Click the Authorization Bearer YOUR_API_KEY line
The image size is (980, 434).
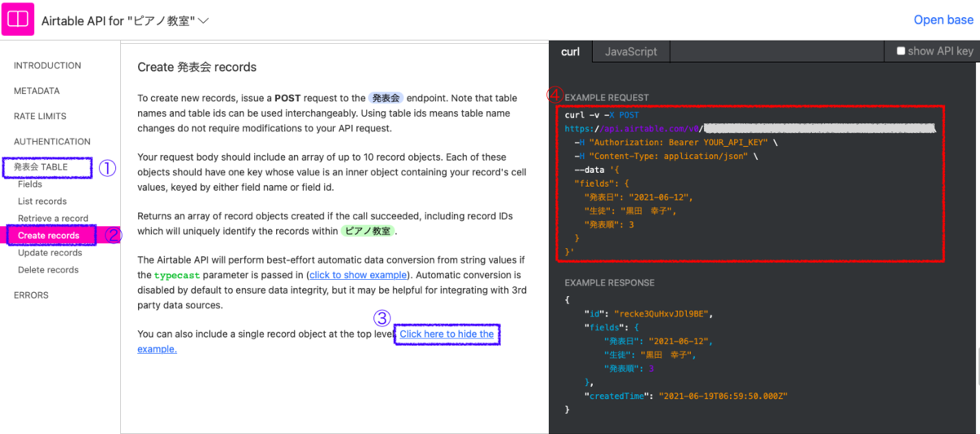[x=675, y=142]
